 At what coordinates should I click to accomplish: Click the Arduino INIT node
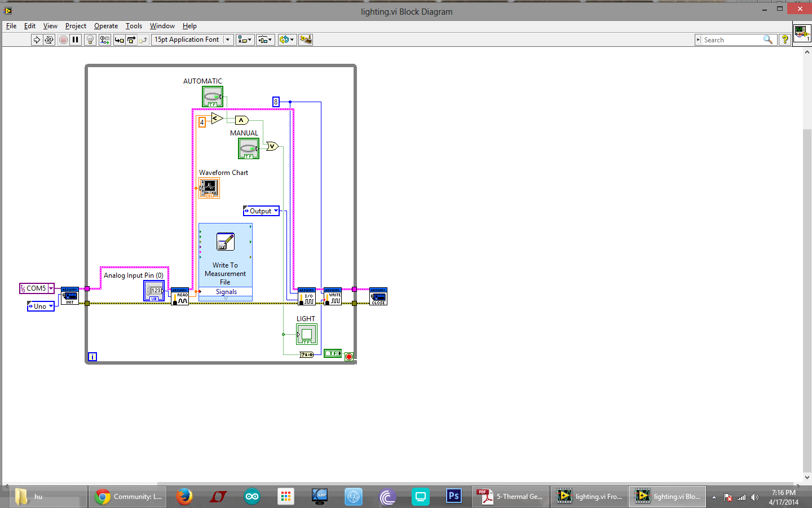70,296
